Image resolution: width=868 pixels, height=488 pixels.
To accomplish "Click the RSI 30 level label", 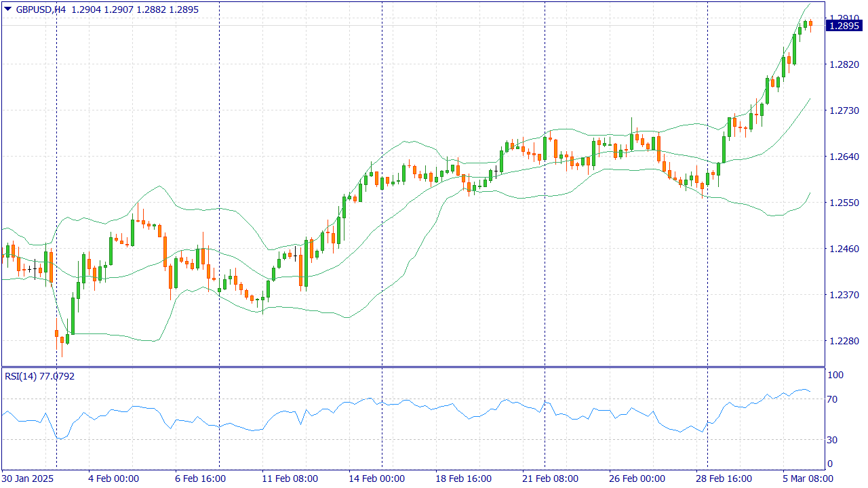I will click(835, 440).
